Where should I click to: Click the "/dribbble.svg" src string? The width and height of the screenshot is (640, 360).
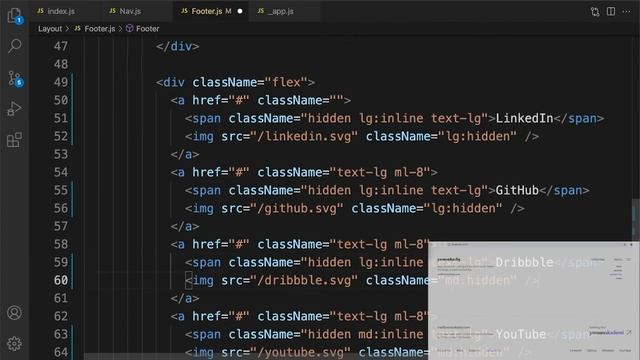(x=304, y=280)
